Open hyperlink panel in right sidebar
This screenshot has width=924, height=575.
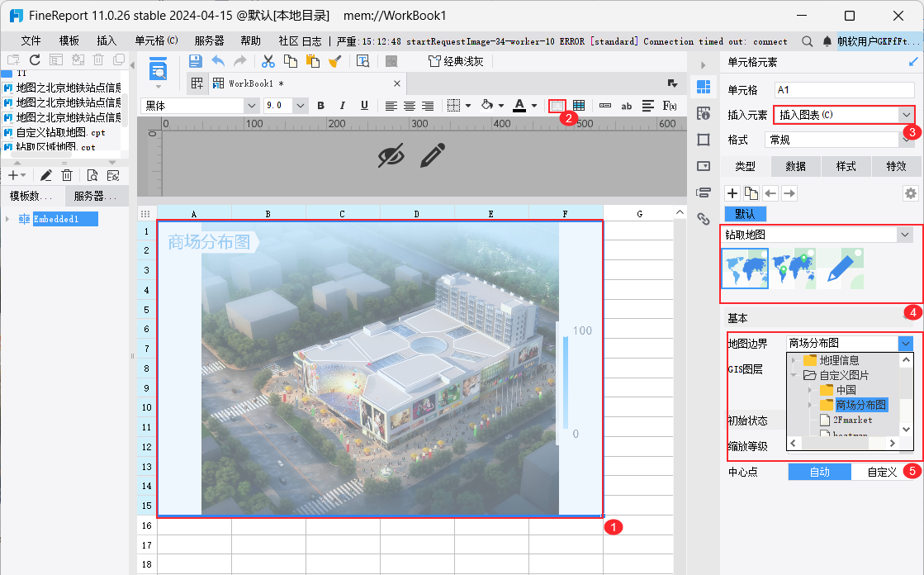pos(704,219)
